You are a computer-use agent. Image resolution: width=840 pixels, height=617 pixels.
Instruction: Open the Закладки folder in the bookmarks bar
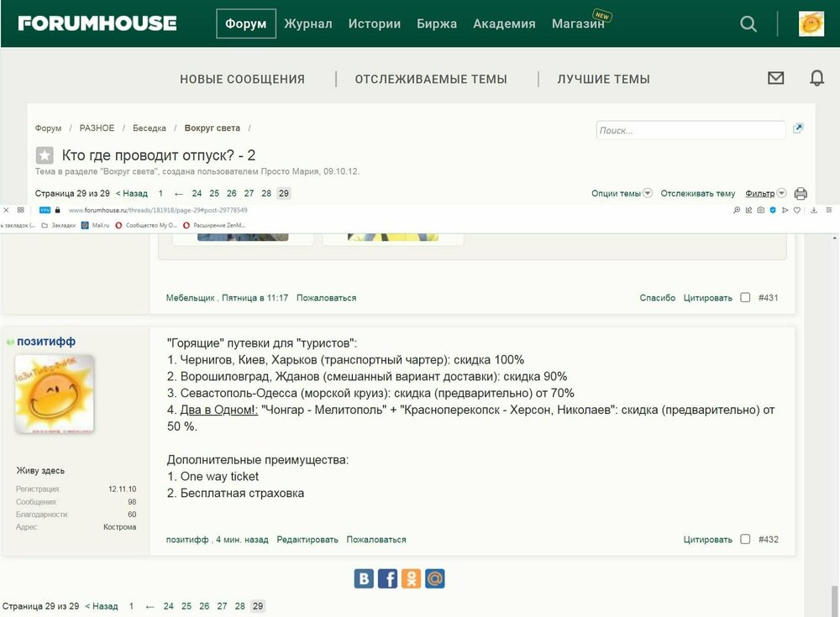point(59,226)
